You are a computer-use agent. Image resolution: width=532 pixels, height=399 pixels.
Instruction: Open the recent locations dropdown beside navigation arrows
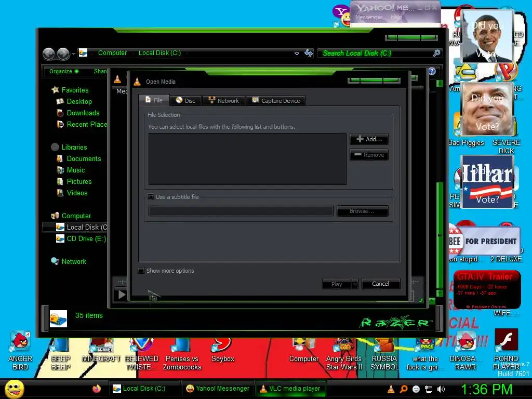pos(74,54)
